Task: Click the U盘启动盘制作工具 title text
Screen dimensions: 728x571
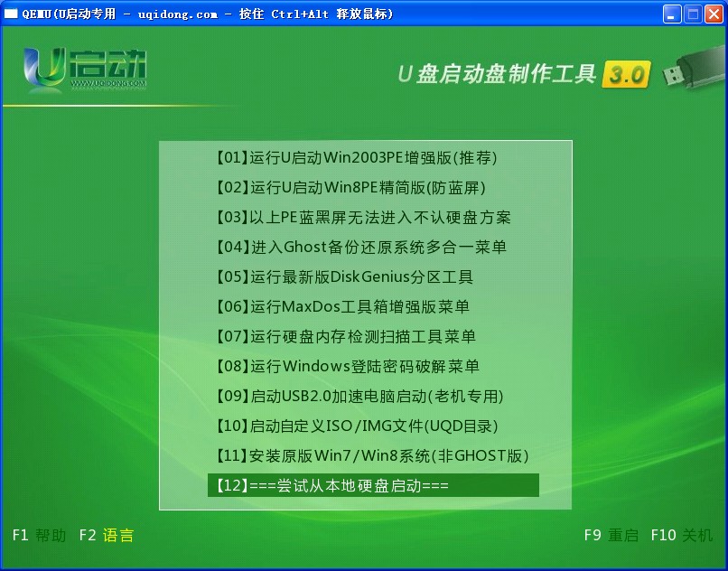Action: (x=497, y=74)
